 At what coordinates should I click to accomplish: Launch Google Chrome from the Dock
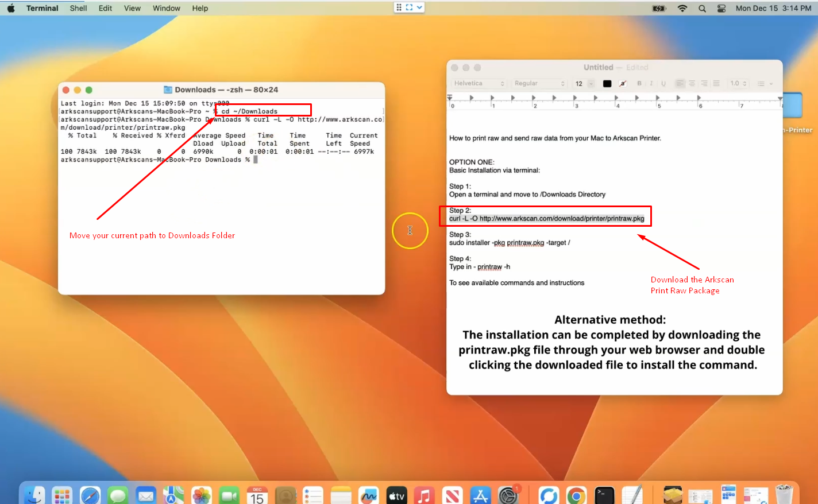(576, 495)
